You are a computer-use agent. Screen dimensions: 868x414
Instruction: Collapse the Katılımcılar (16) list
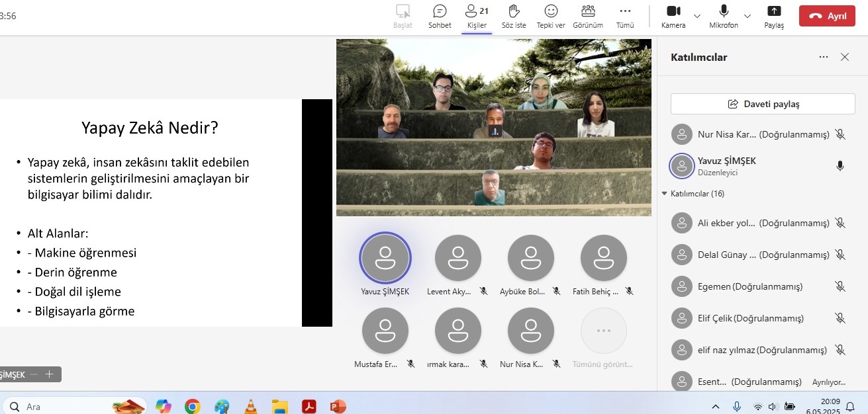665,194
